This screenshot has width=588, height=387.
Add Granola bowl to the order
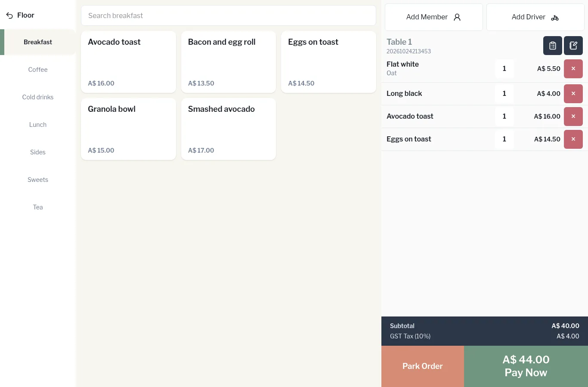(x=128, y=129)
